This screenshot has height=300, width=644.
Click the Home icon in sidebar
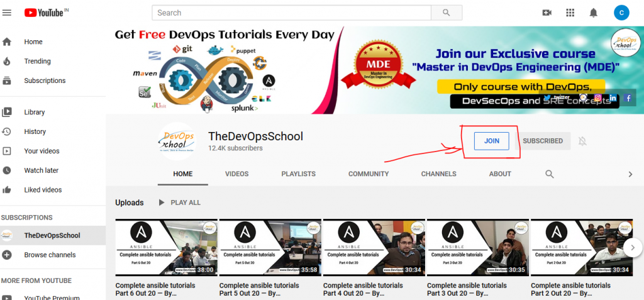(7, 42)
